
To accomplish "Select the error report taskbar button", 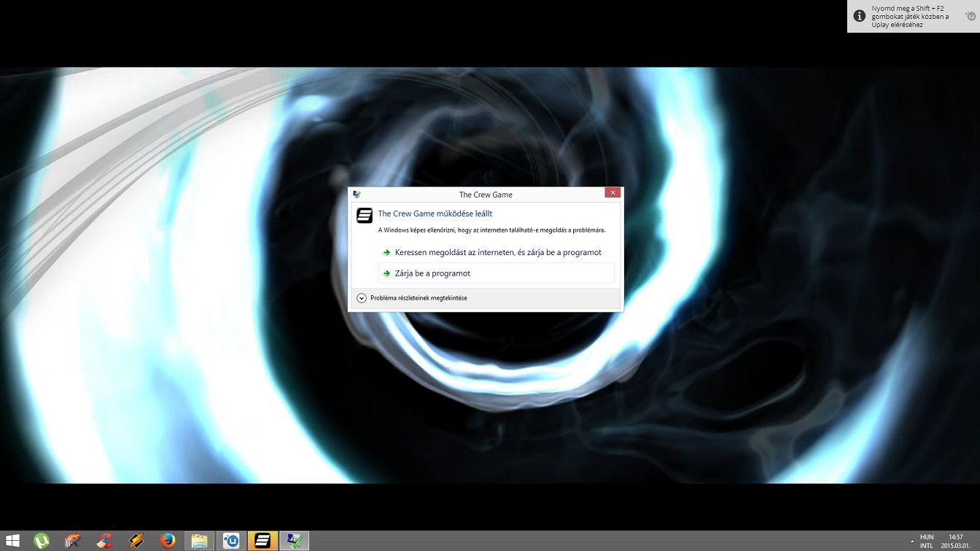I will pyautogui.click(x=295, y=541).
